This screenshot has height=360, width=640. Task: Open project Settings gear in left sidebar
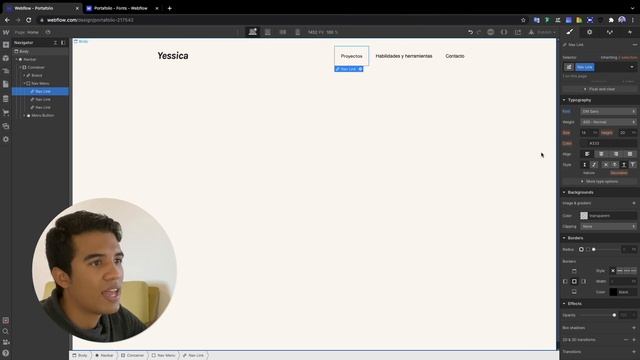[x=6, y=139]
